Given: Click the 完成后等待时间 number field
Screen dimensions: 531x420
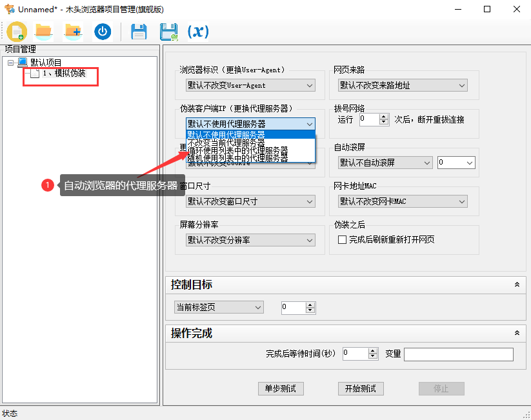Looking at the screenshot, I should click(356, 354).
